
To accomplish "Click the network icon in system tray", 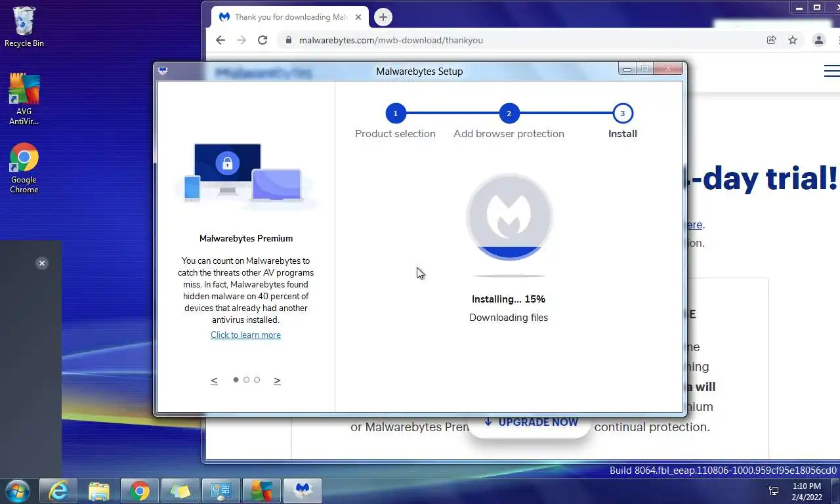I will 774,491.
